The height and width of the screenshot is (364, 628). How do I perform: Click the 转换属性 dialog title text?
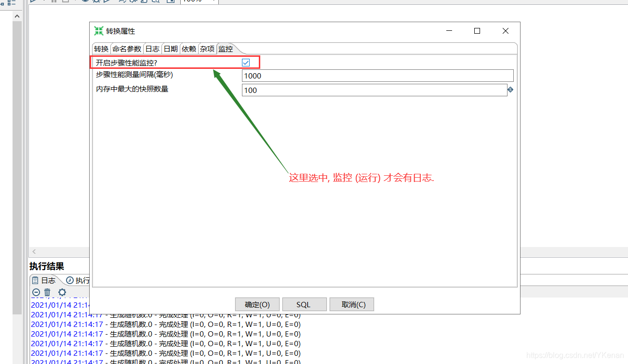pos(120,31)
